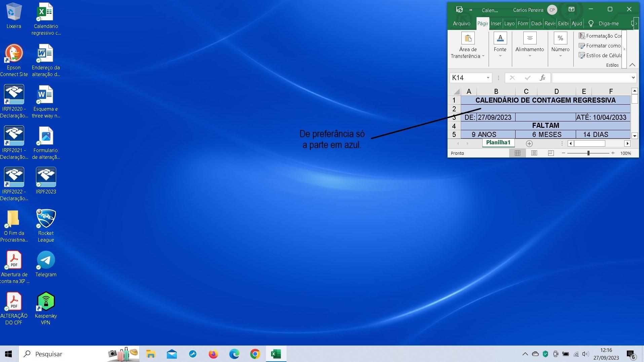The image size is (644, 362).
Task: Open File Explorer from the taskbar
Action: 151,354
